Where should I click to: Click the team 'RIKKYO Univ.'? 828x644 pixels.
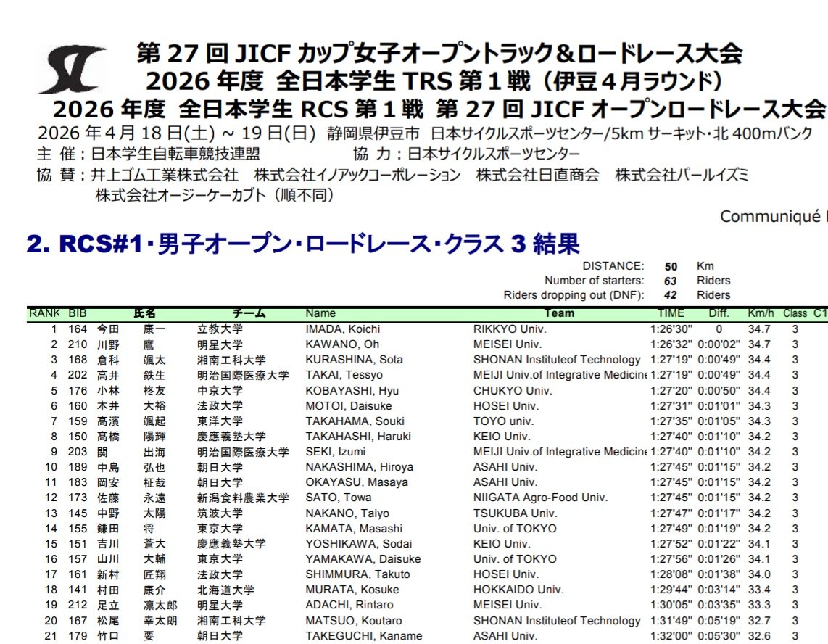click(x=510, y=329)
